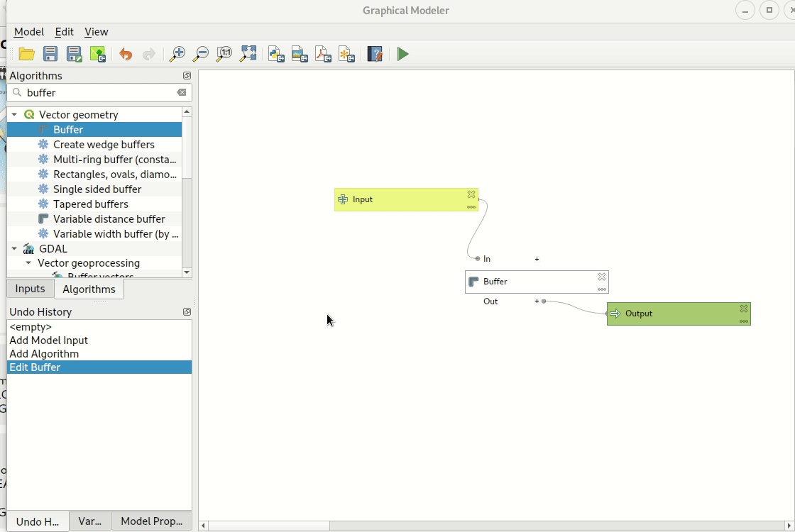The width and height of the screenshot is (795, 532).
Task: Run the model with the green play button
Action: tap(403, 54)
